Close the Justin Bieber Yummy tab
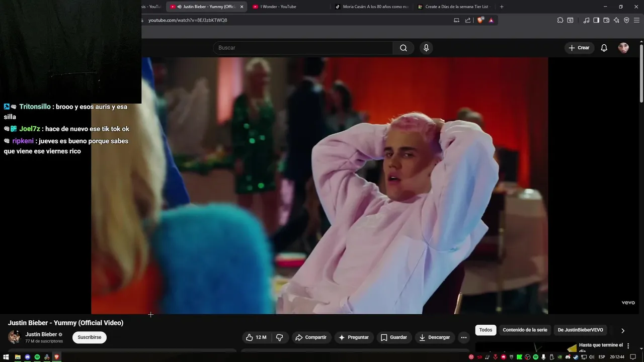The width and height of the screenshot is (644, 362). tap(242, 7)
